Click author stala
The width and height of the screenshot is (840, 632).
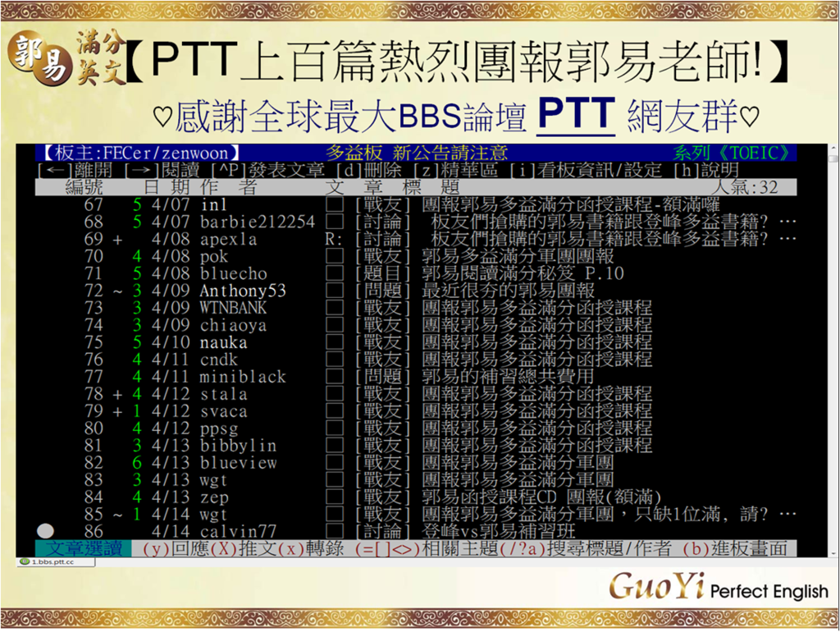[223, 394]
